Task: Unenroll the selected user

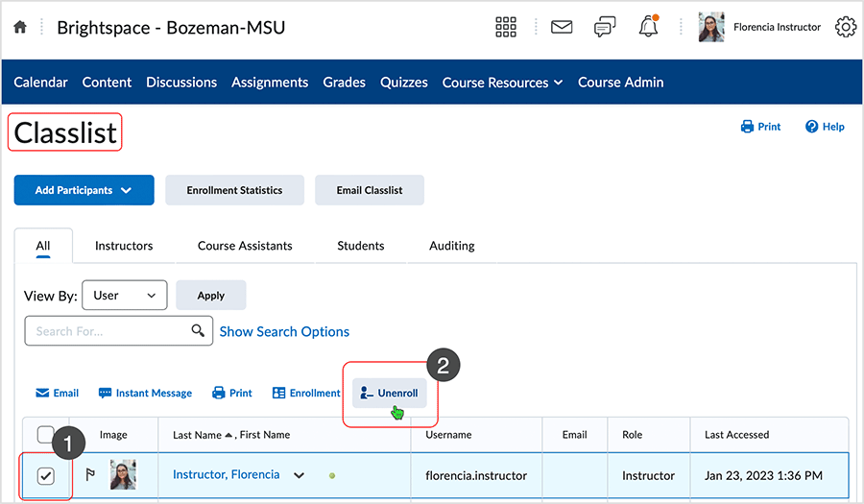Action: (x=389, y=393)
